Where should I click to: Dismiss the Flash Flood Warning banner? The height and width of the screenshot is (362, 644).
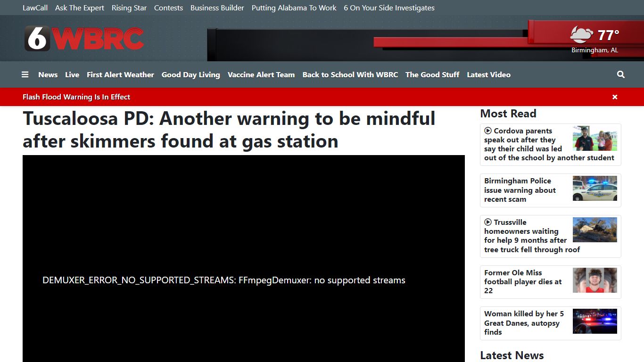[615, 97]
